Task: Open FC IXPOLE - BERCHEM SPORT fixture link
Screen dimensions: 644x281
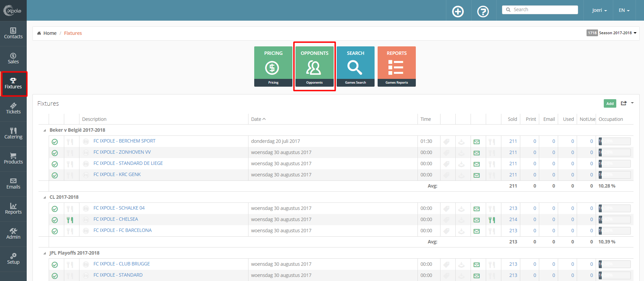Action: click(124, 141)
